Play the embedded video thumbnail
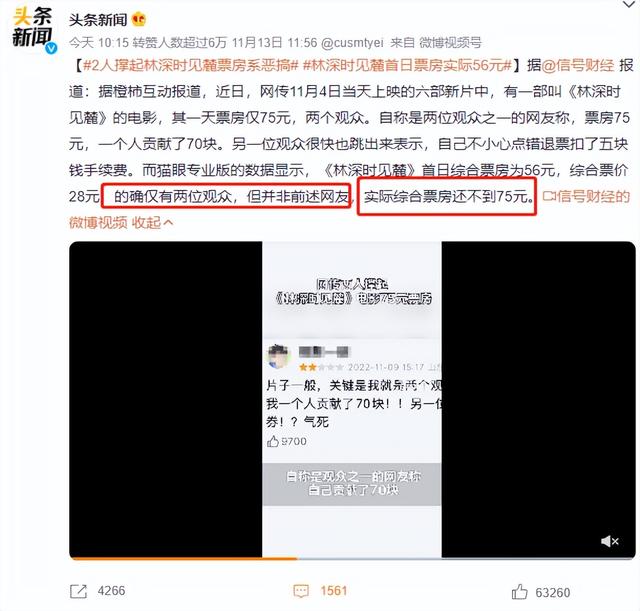Viewport: 640px width, 611px height. [352, 399]
